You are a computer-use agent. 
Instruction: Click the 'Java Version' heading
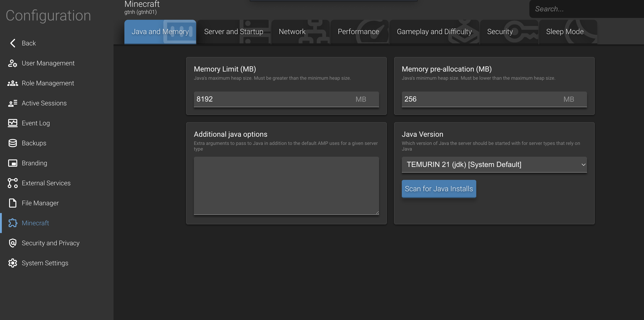[422, 134]
